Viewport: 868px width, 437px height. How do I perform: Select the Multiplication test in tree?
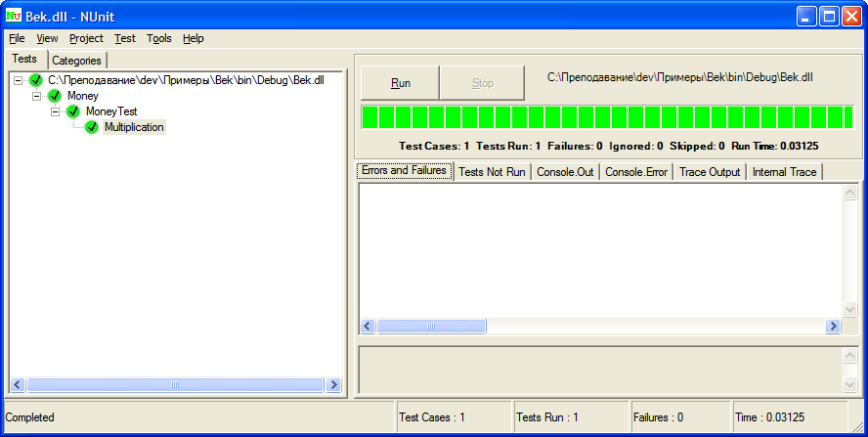click(x=134, y=127)
